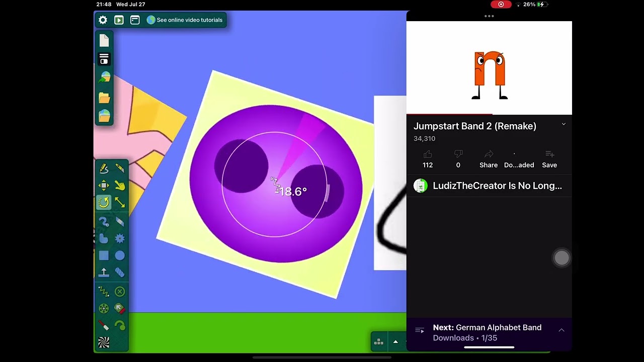Select the Texture spiral tool
644x362 pixels.
(x=104, y=342)
